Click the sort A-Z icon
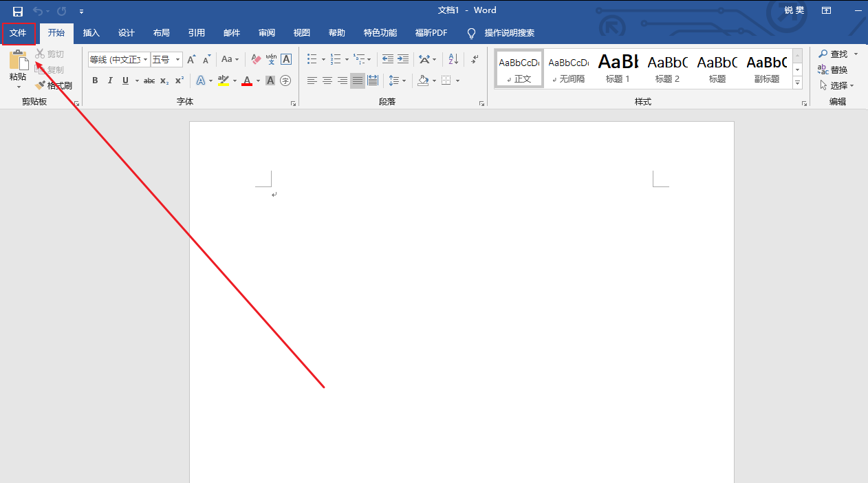The height and width of the screenshot is (483, 868). 453,59
